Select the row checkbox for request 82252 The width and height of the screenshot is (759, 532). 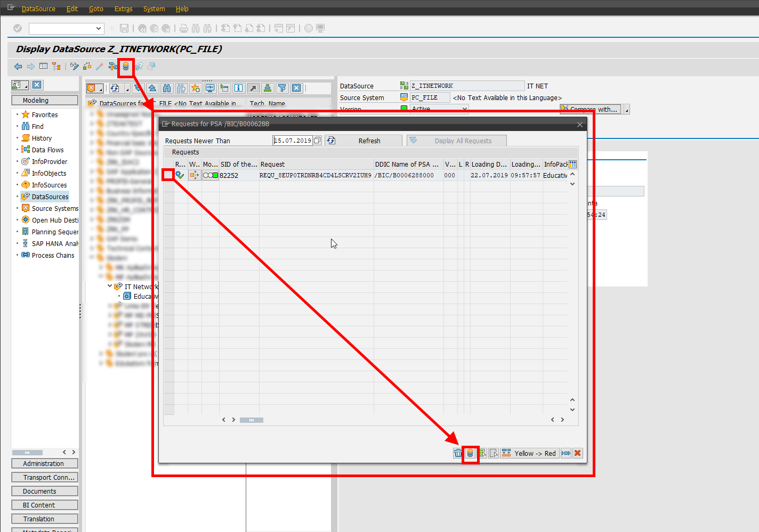pyautogui.click(x=168, y=175)
